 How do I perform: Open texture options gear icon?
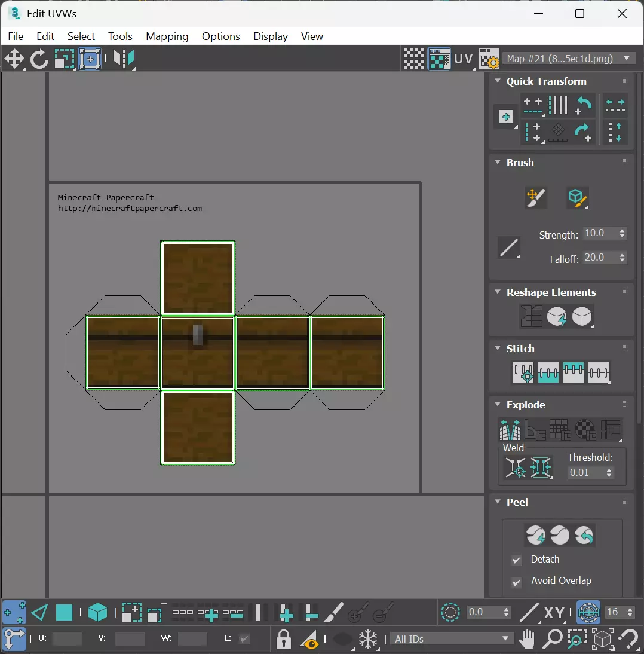pos(489,59)
